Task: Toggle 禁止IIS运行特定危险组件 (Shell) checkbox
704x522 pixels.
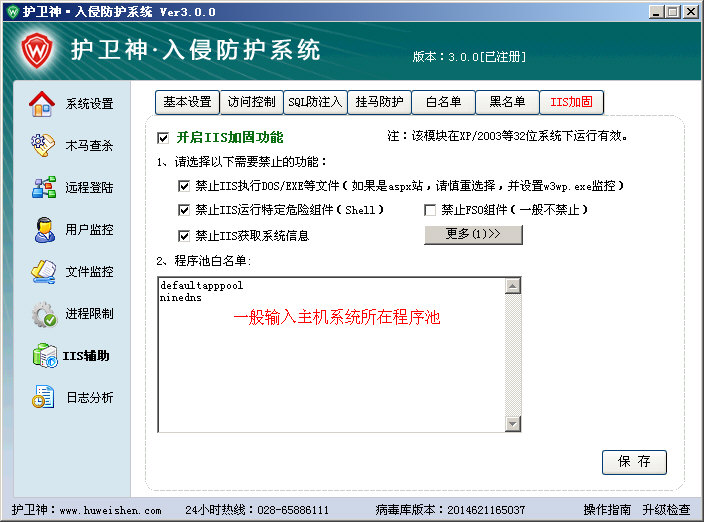Action: pos(184,210)
